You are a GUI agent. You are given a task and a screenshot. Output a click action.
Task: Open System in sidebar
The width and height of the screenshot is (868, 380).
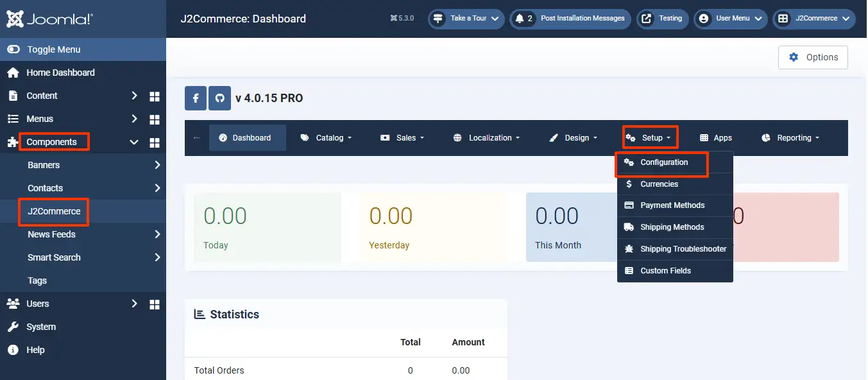pos(41,327)
